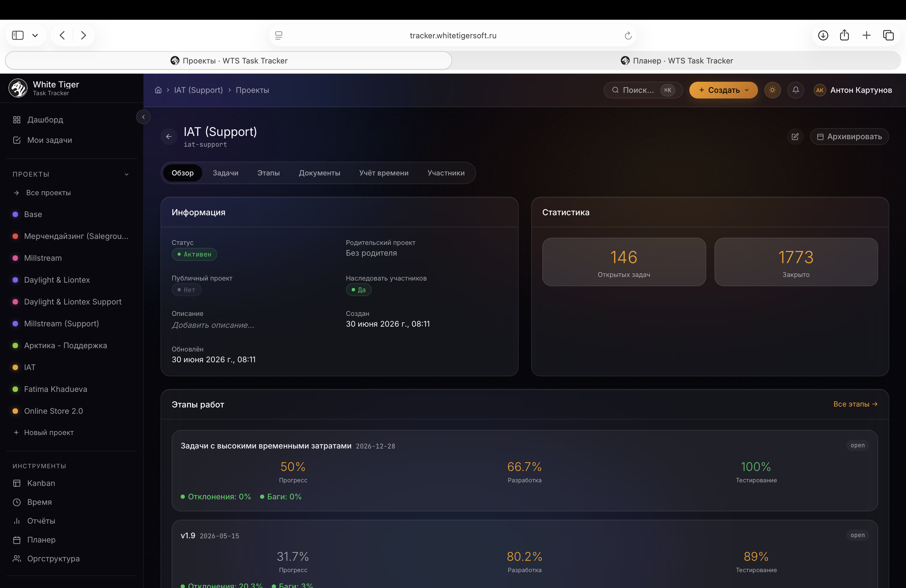Screen dimensions: 906x588
Task: Click the home icon in breadcrumbs
Action: (x=158, y=90)
